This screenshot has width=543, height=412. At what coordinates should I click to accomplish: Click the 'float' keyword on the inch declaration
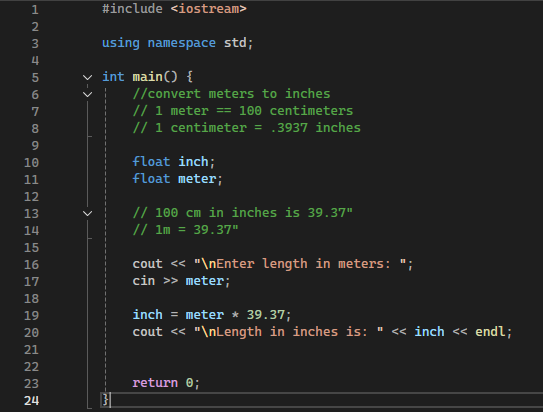(x=151, y=162)
